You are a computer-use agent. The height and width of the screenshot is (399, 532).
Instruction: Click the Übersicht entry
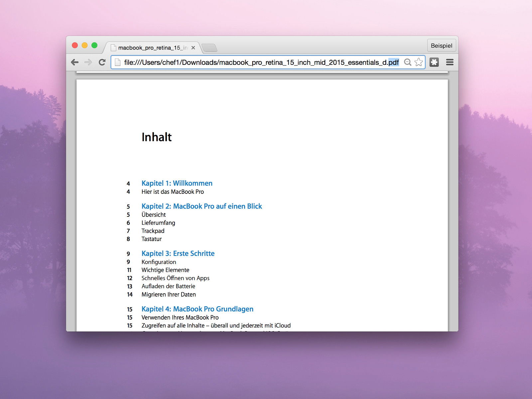(154, 214)
